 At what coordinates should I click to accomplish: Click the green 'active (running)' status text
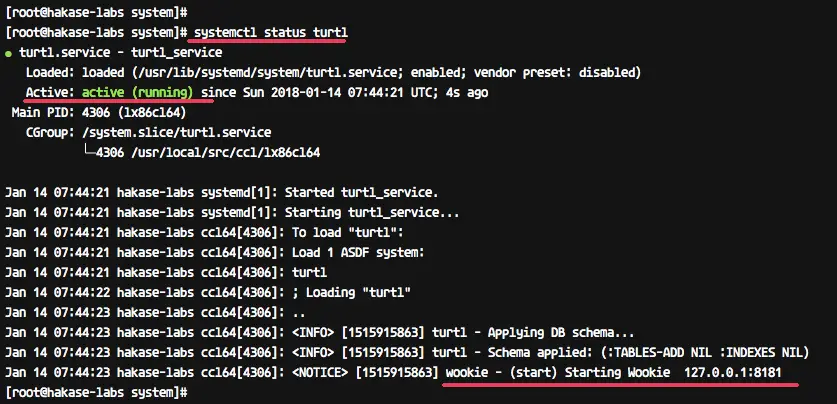click(137, 92)
